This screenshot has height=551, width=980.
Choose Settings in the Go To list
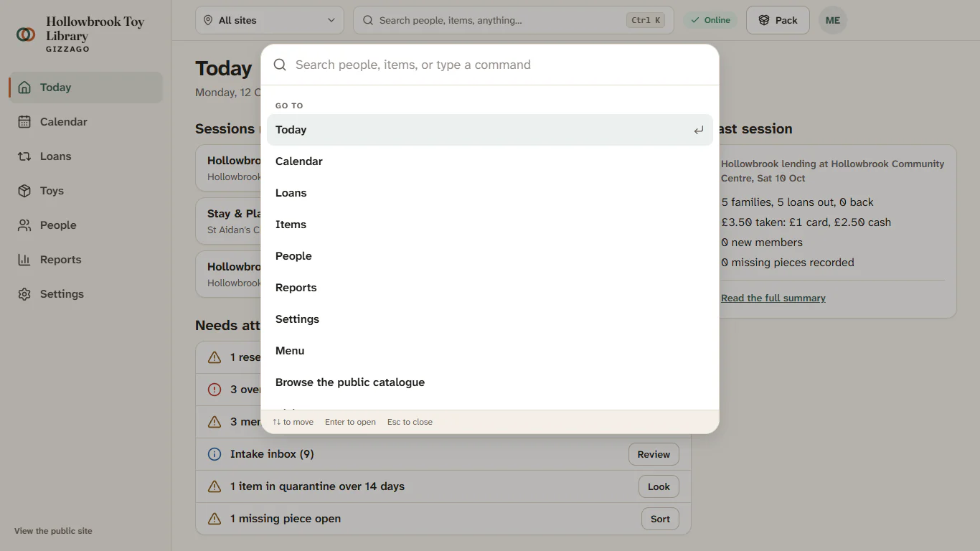point(490,319)
